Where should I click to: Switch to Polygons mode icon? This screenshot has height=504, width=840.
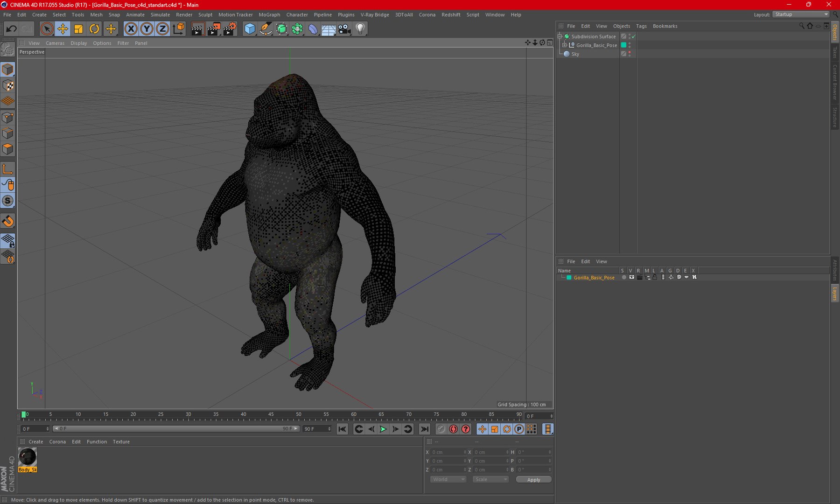coord(8,149)
